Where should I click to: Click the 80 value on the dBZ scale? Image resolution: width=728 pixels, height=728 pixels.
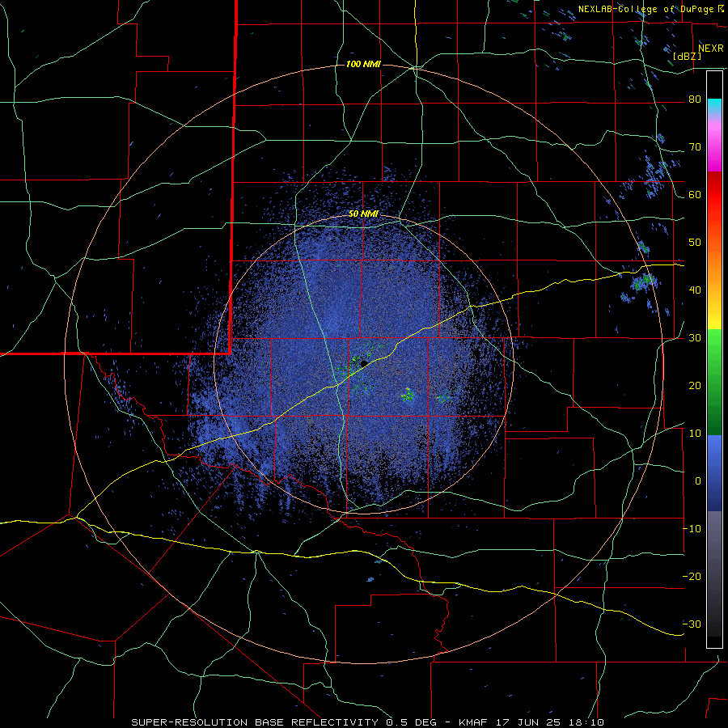tap(695, 99)
